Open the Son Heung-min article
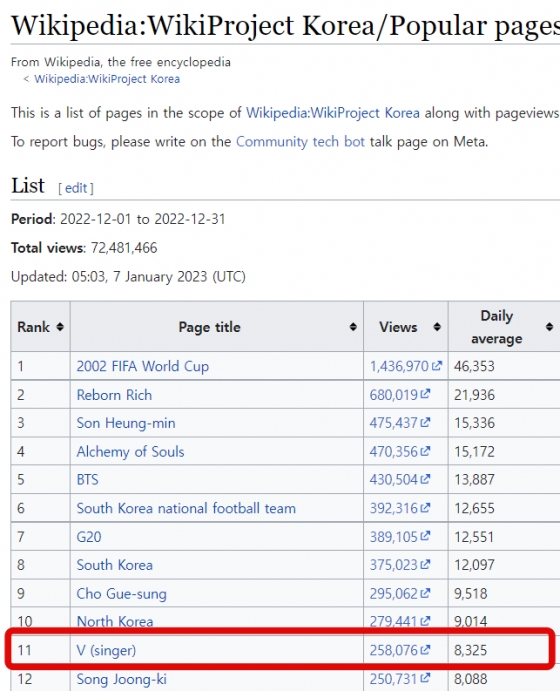Screen dimensions: 560x691 click(126, 423)
